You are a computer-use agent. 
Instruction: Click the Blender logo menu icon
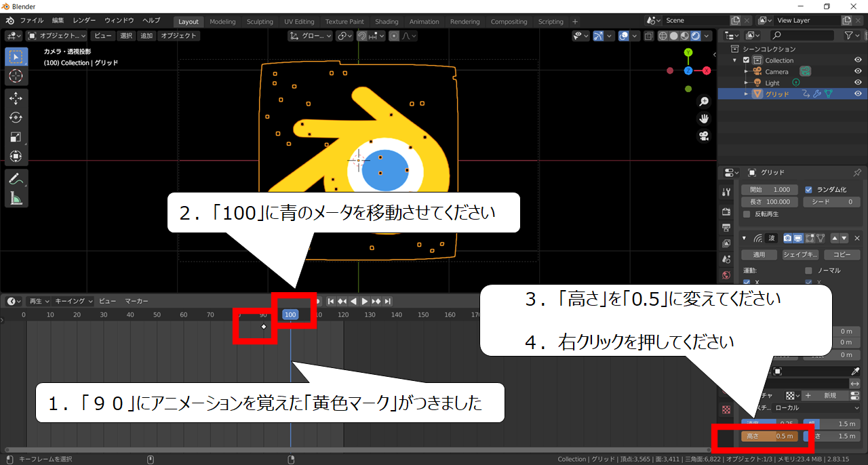[x=10, y=21]
